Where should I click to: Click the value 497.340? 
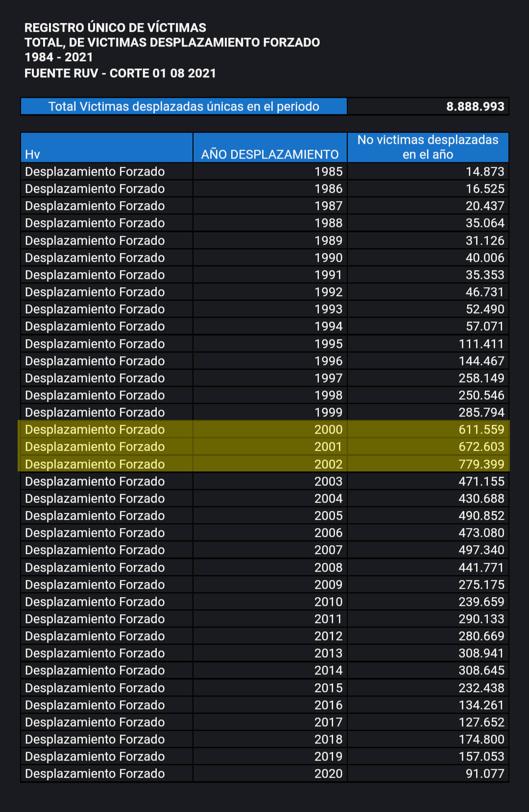(481, 550)
